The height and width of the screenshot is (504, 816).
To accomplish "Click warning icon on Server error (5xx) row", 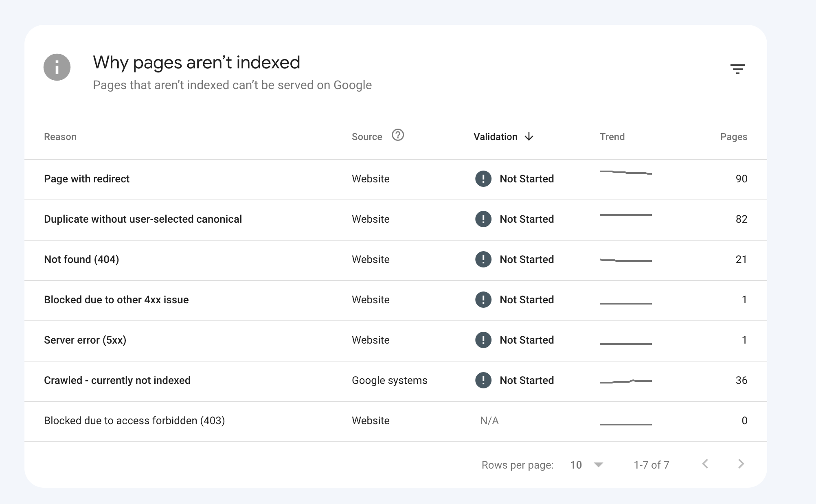I will (x=483, y=340).
